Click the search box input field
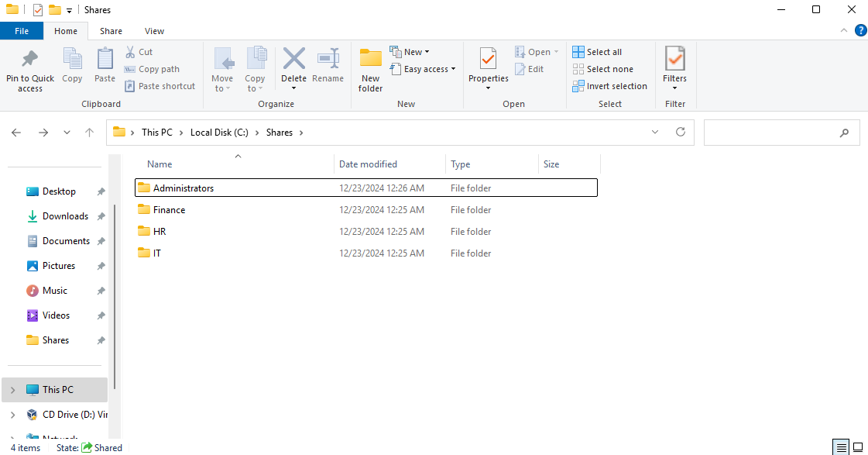The image size is (868, 455). pyautogui.click(x=770, y=133)
